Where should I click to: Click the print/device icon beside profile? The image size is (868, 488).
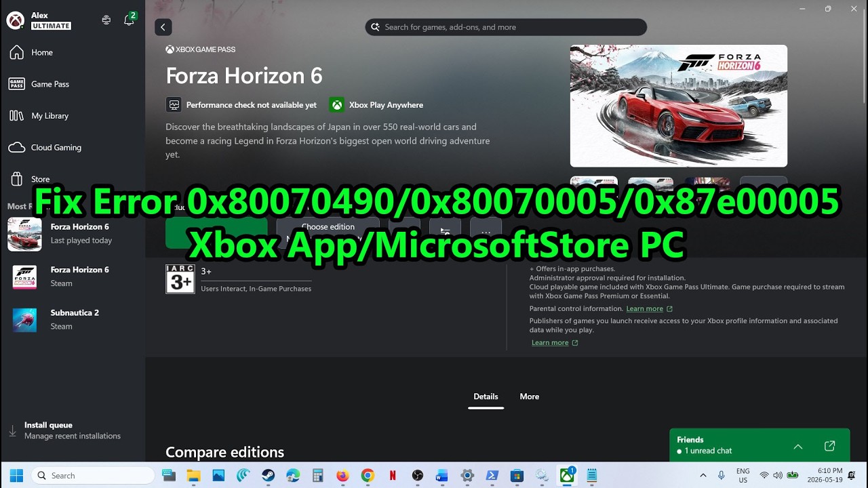pos(106,20)
